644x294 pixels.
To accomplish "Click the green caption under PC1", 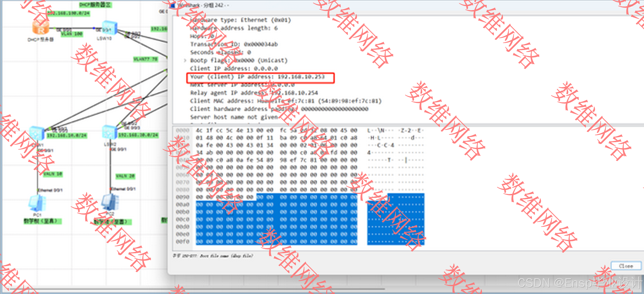I will [42, 221].
